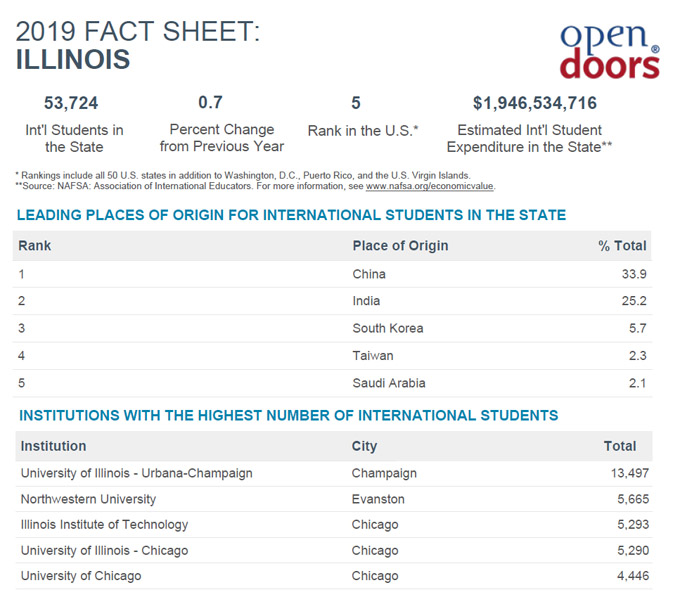This screenshot has width=680, height=597.
Task: Select the 2.3 percent value
Action: [x=638, y=356]
